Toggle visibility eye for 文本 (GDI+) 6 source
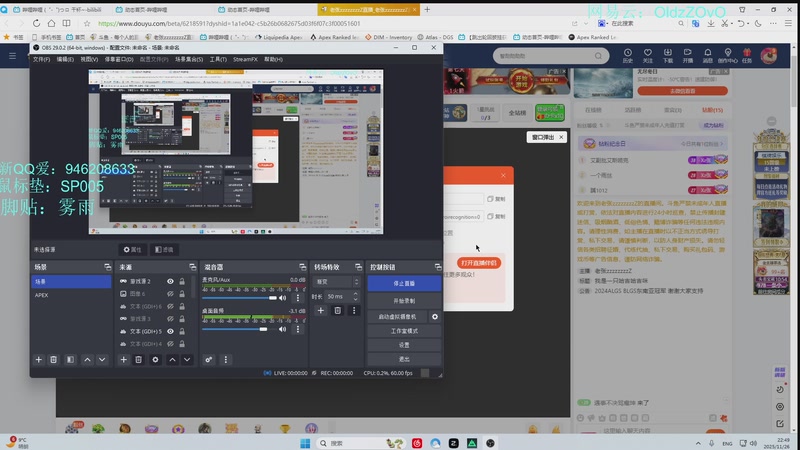 pyautogui.click(x=170, y=307)
